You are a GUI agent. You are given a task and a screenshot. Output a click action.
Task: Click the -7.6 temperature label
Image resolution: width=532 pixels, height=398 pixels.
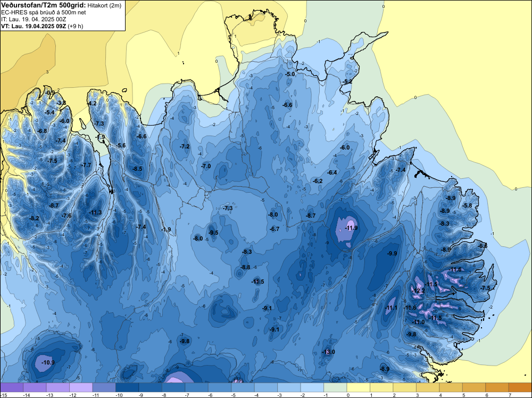66,215
